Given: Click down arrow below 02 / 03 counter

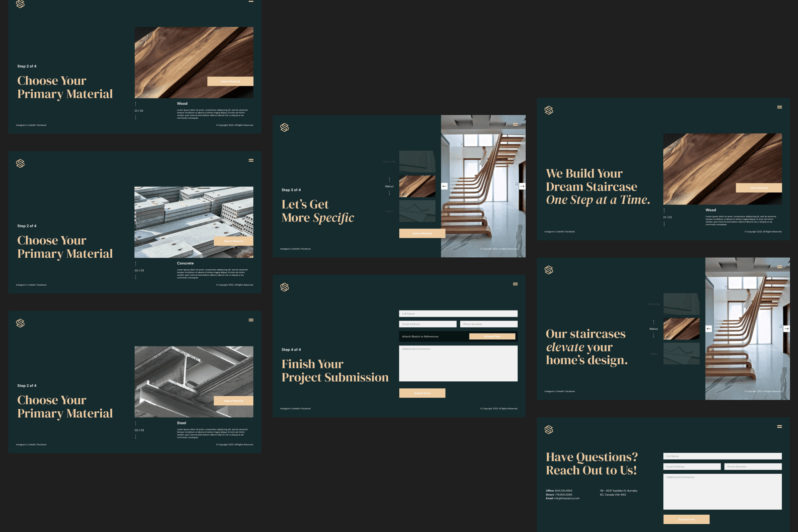Looking at the screenshot, I should click(136, 277).
